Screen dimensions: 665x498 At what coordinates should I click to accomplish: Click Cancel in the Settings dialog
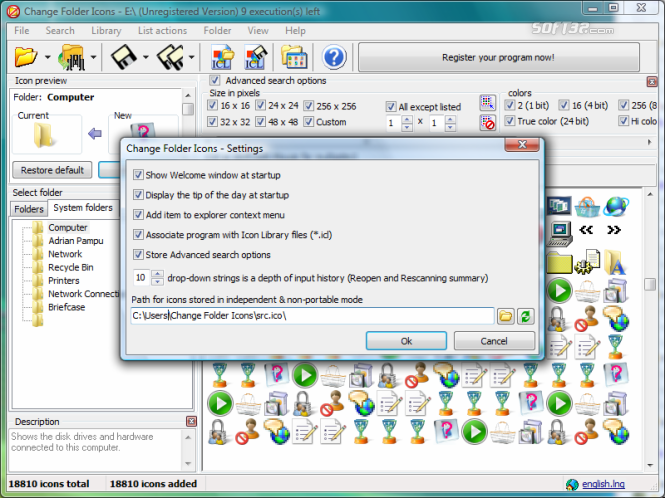[x=494, y=341]
